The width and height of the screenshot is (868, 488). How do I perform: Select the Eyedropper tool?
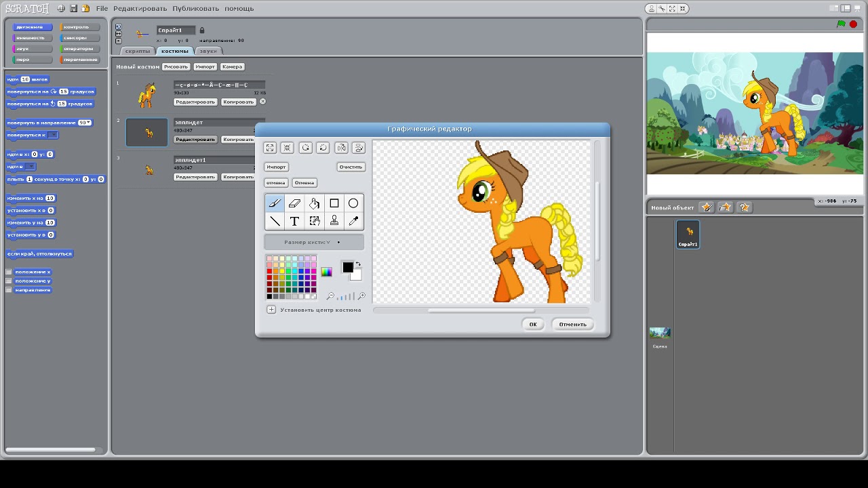click(353, 221)
